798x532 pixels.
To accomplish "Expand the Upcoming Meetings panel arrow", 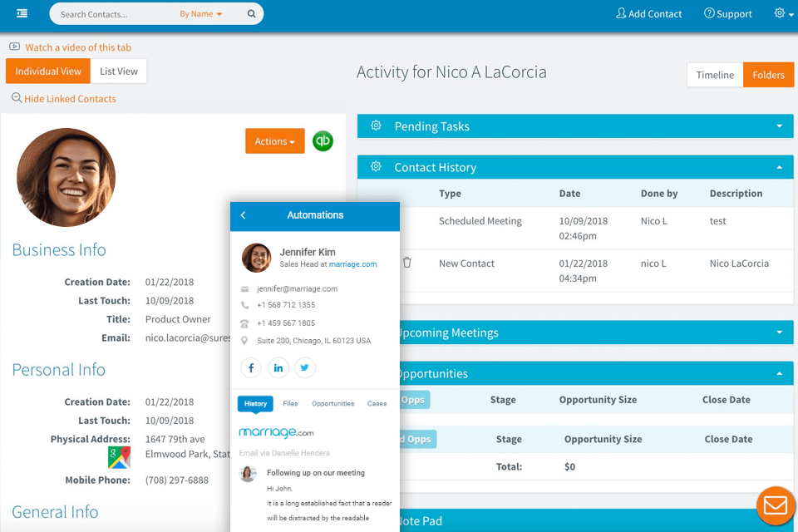I will pos(779,332).
